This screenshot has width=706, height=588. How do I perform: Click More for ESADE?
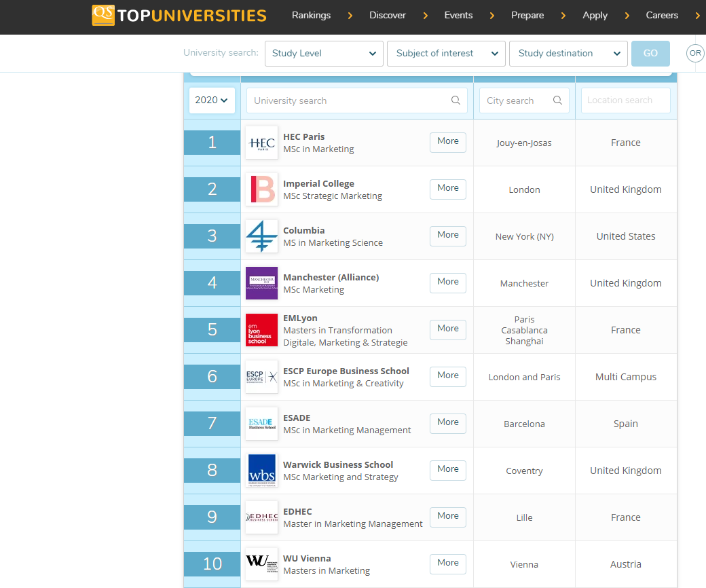coord(448,423)
